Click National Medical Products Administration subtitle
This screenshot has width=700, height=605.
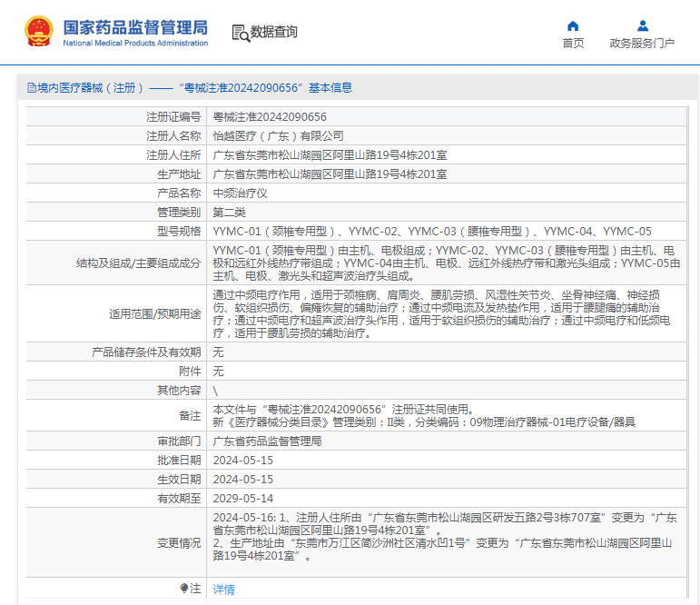point(135,43)
